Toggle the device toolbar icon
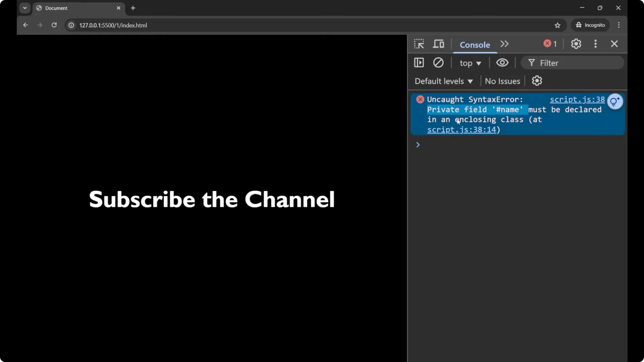Viewport: 644px width, 362px height. tap(438, 44)
